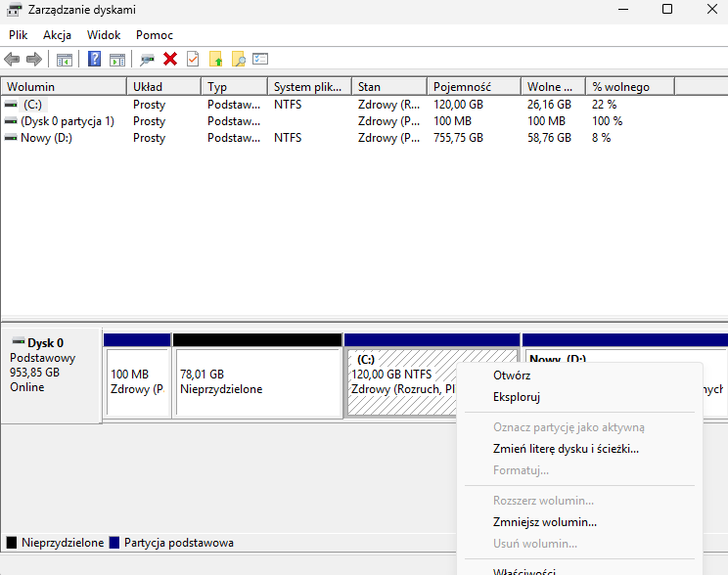This screenshot has width=728, height=575.
Task: Toggle the action pane toolbar icon
Action: [x=117, y=60]
